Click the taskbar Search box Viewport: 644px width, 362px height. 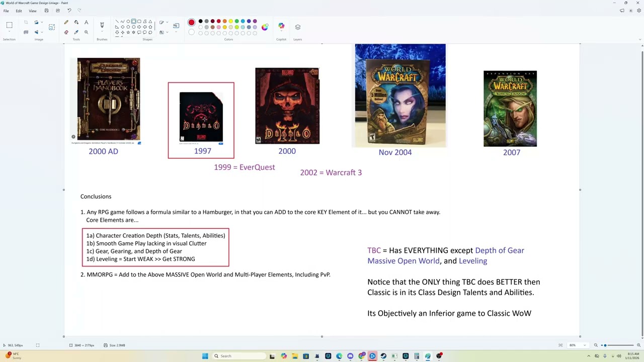click(x=239, y=356)
